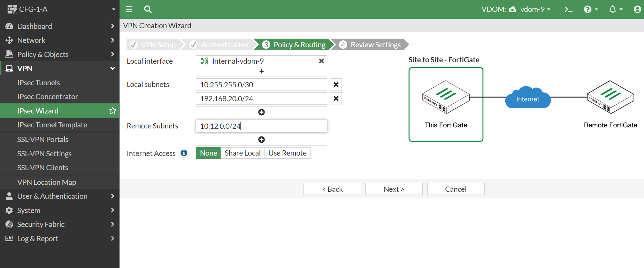Delete the 192.168.20.0/24 local subnet entry
Screen dimensions: 644x268
click(x=336, y=98)
